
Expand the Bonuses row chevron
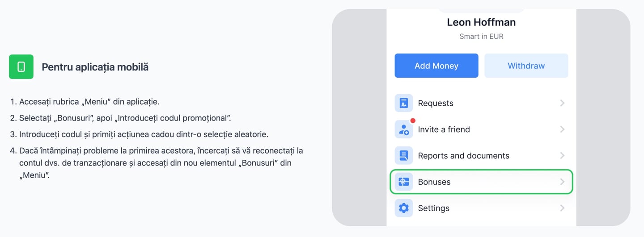click(562, 182)
